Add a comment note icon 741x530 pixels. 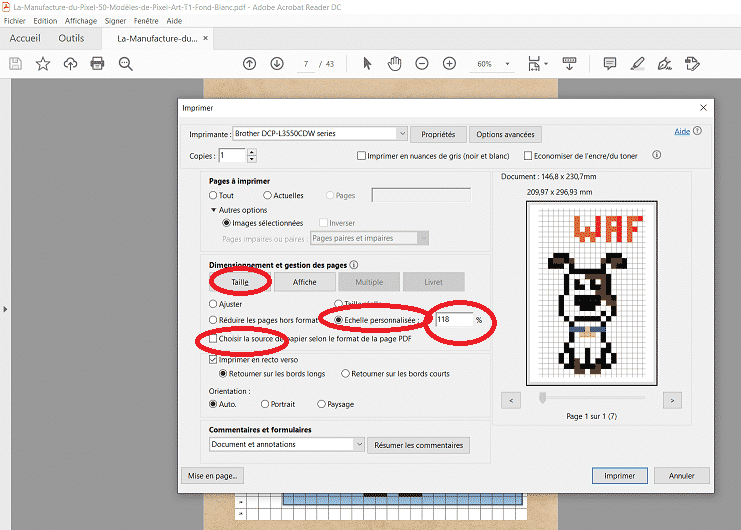tap(610, 64)
